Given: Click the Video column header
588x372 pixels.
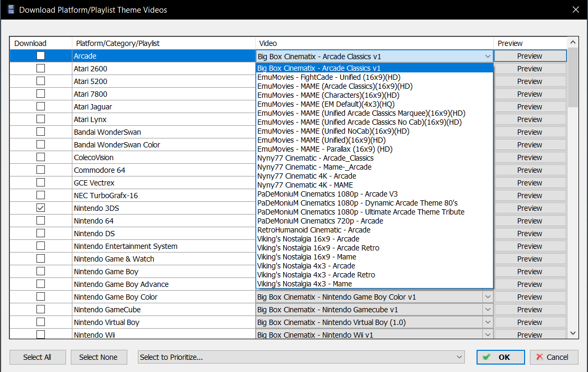Looking at the screenshot, I should [375, 43].
